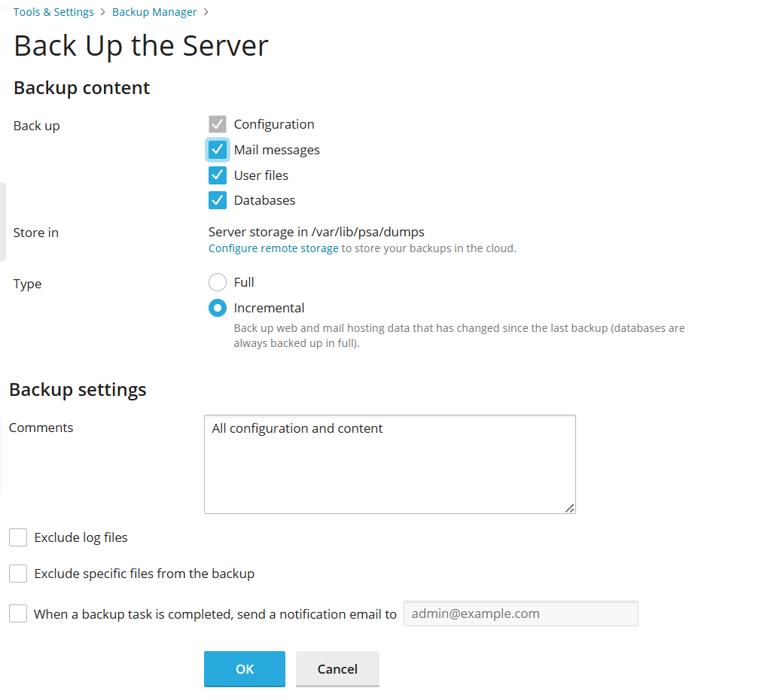Click the grayed-out Configuration checkbox
This screenshot has width=771, height=700.
coord(218,123)
